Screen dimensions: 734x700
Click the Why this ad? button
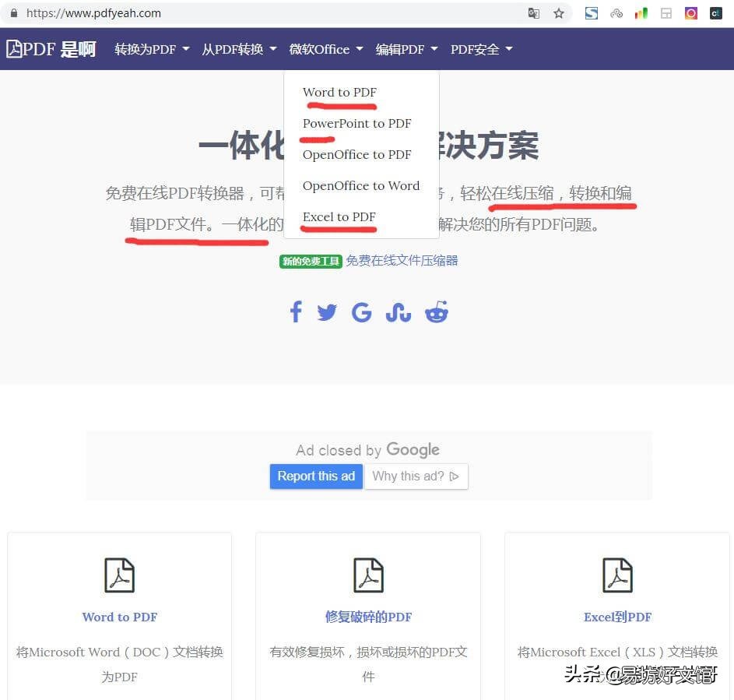point(416,477)
